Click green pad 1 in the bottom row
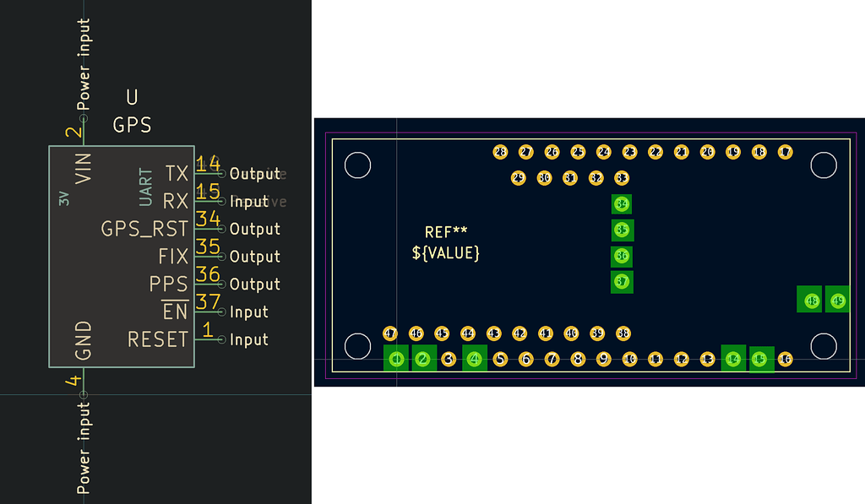This screenshot has height=504, width=865. 396,358
